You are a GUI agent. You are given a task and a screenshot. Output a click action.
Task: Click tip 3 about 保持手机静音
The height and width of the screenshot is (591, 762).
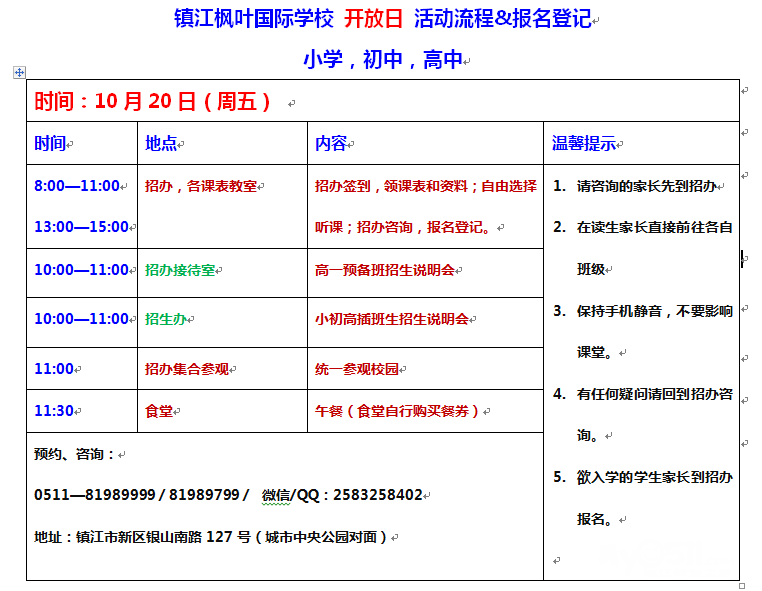point(654,311)
